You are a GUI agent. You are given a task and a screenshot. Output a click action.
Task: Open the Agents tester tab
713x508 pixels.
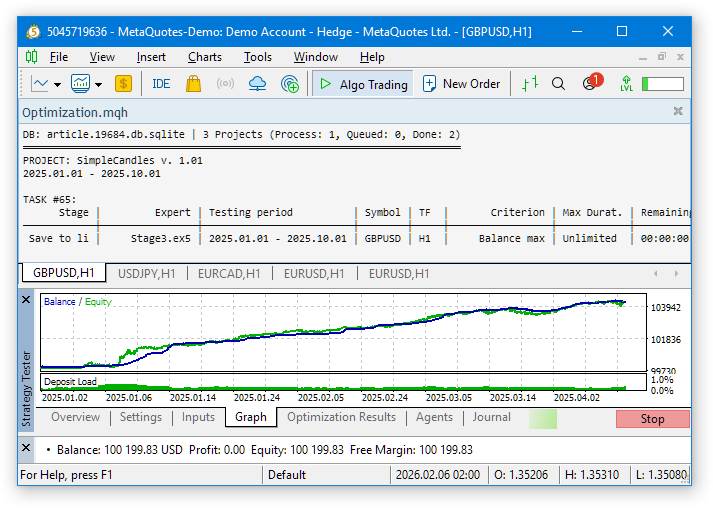point(434,417)
